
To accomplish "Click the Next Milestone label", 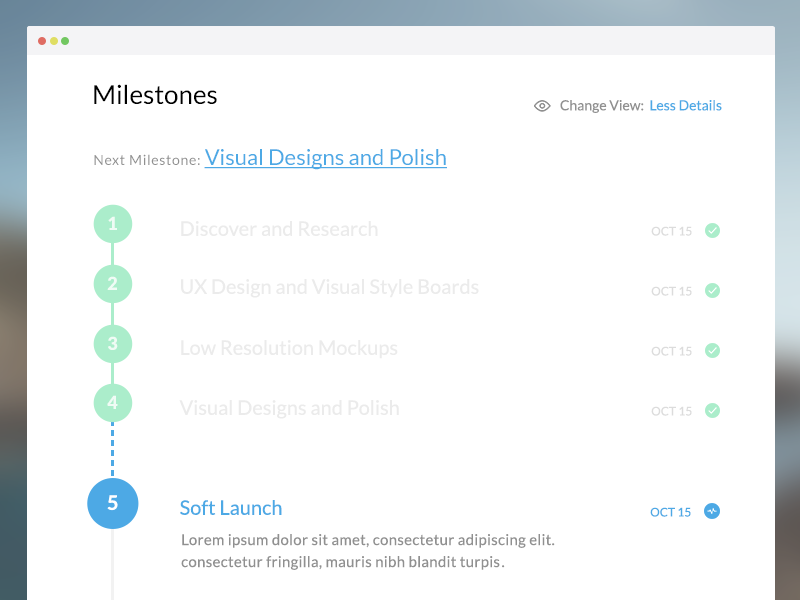I will pos(147,160).
